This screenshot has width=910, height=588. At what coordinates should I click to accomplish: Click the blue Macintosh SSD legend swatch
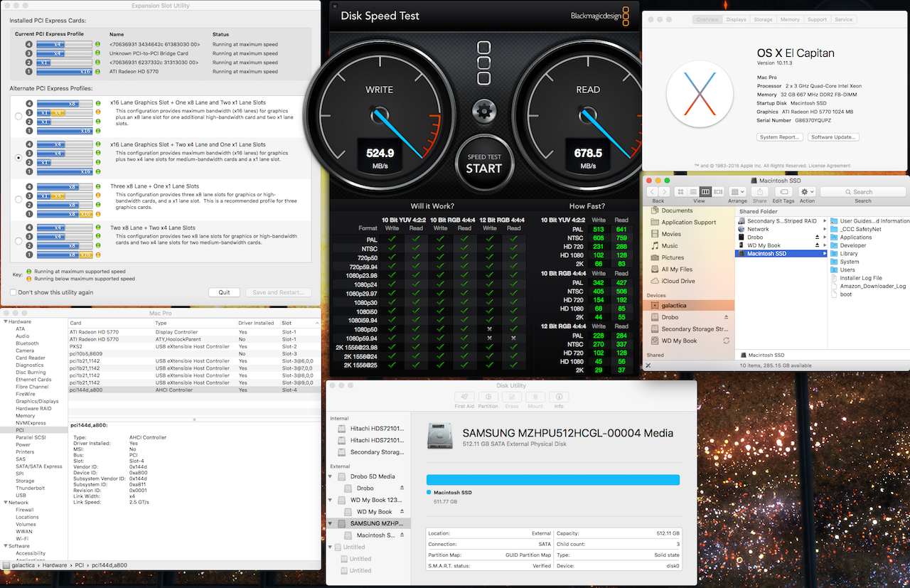coord(429,492)
